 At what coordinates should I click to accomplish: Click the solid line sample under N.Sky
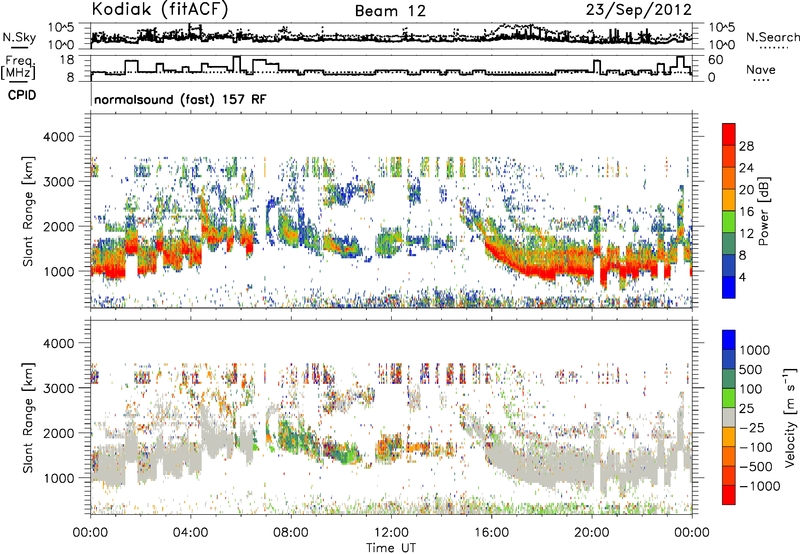pyautogui.click(x=19, y=47)
